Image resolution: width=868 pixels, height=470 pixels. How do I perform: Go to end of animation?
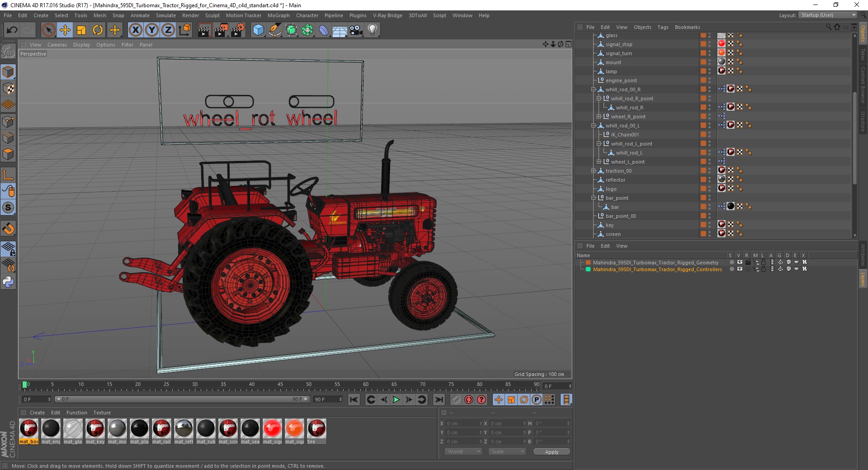tap(439, 399)
